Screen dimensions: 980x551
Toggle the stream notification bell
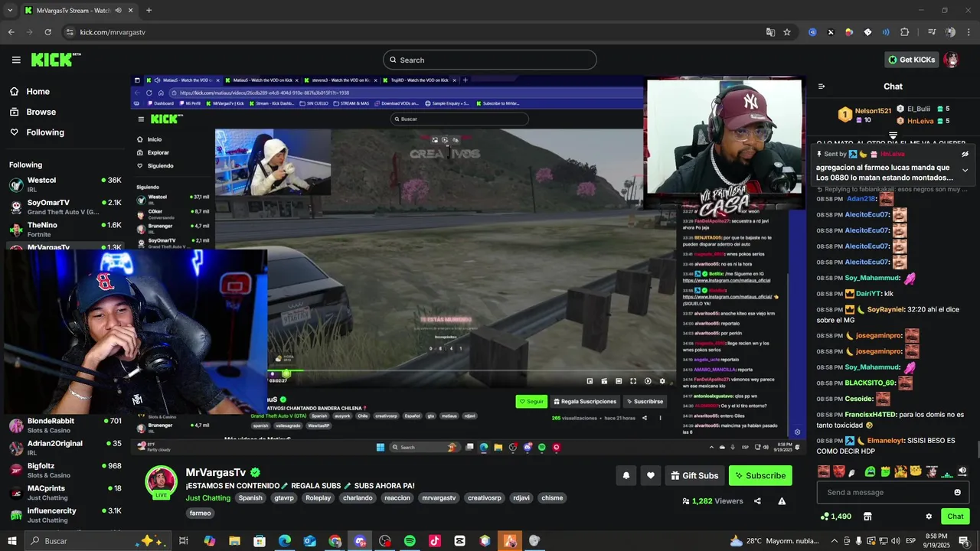(x=626, y=475)
